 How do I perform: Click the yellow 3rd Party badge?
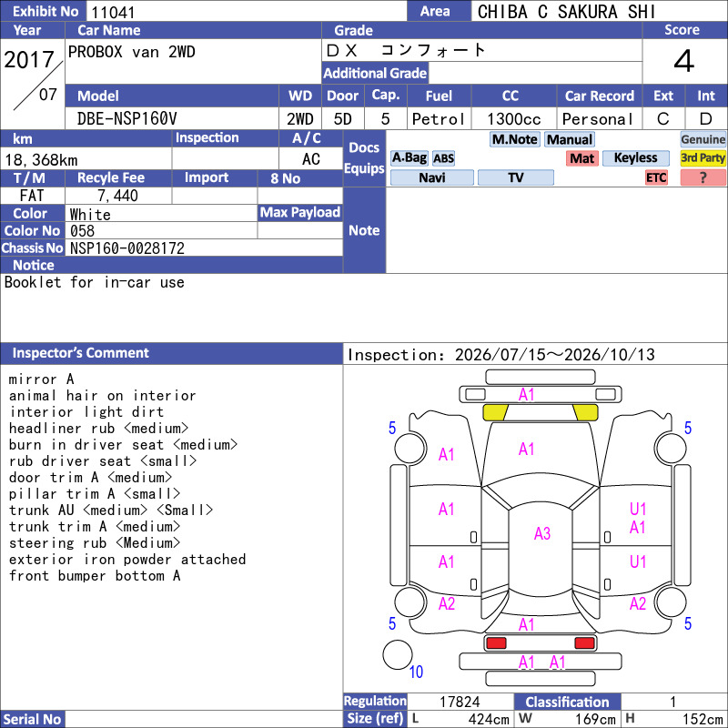pos(703,158)
